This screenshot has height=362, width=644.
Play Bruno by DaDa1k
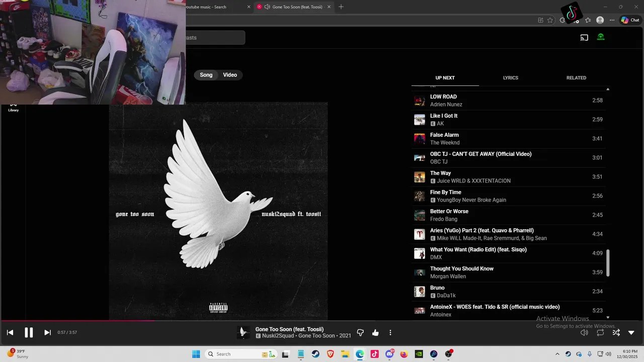pos(508,292)
